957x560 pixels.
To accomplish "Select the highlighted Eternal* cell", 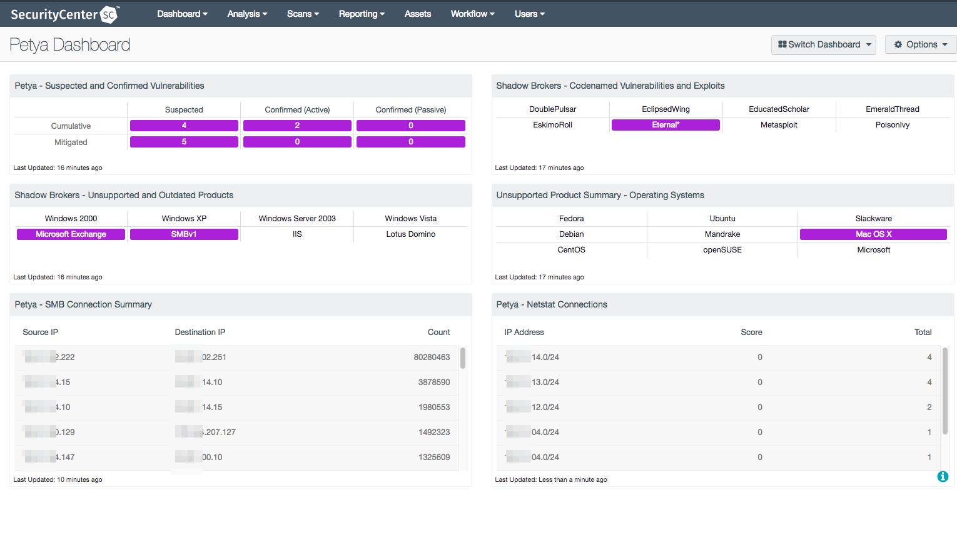I will click(x=666, y=125).
